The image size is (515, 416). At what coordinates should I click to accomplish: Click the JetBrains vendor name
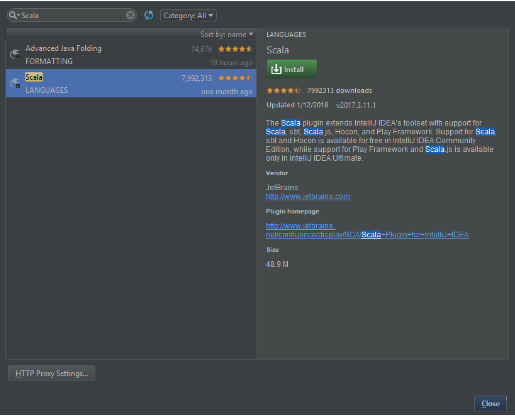[282, 187]
